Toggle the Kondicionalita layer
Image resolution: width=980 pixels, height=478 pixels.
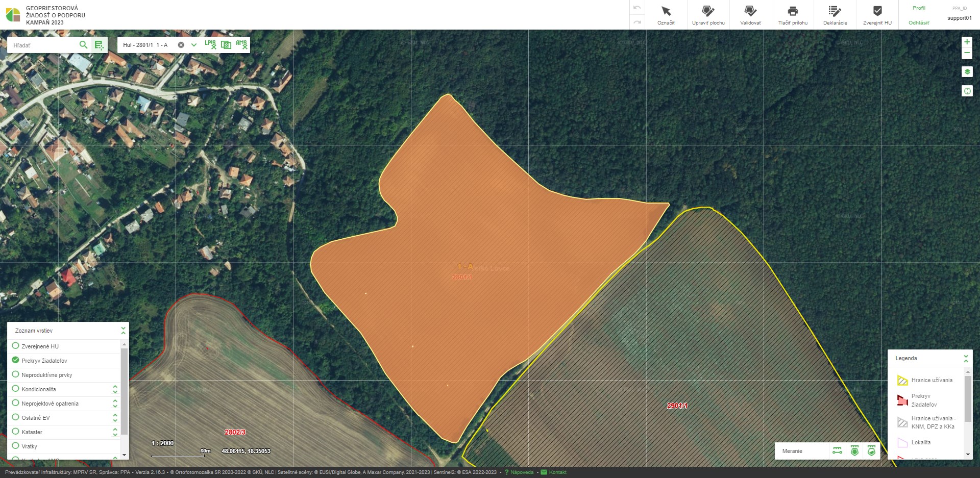[15, 389]
